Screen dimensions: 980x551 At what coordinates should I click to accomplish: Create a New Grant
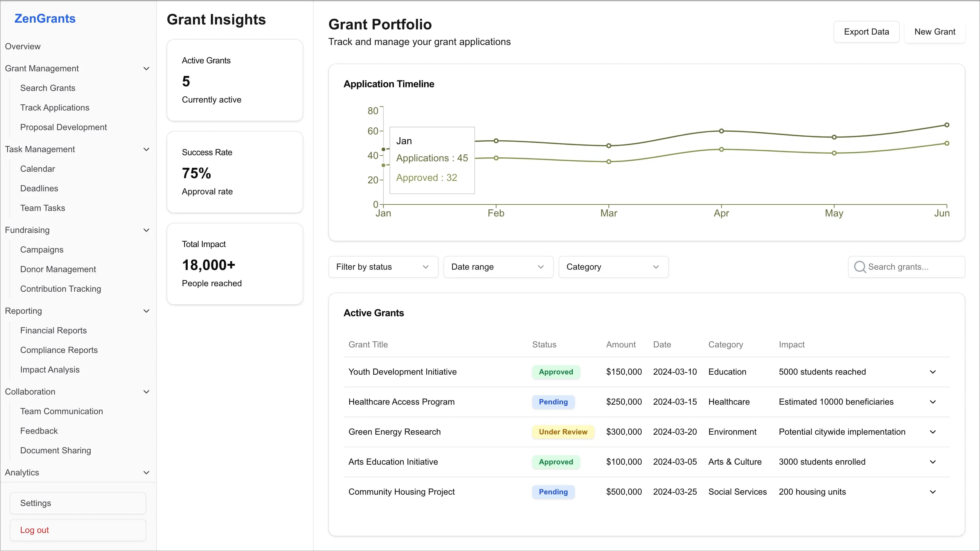click(x=935, y=32)
